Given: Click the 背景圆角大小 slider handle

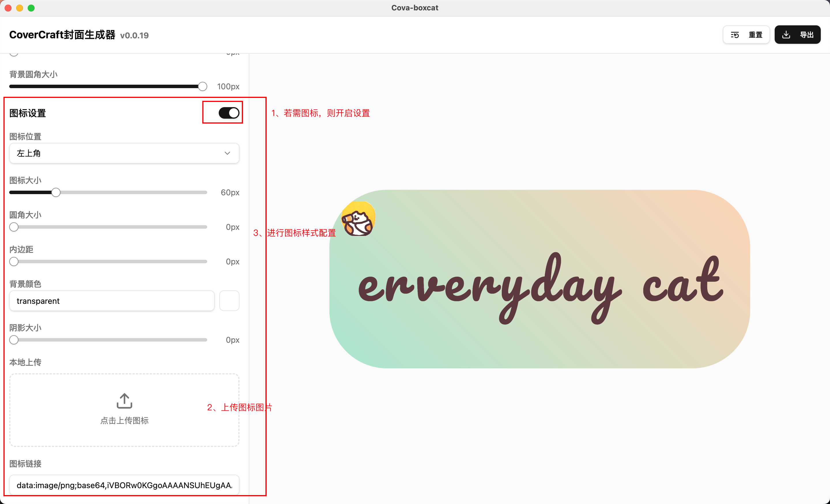Looking at the screenshot, I should click(x=202, y=86).
